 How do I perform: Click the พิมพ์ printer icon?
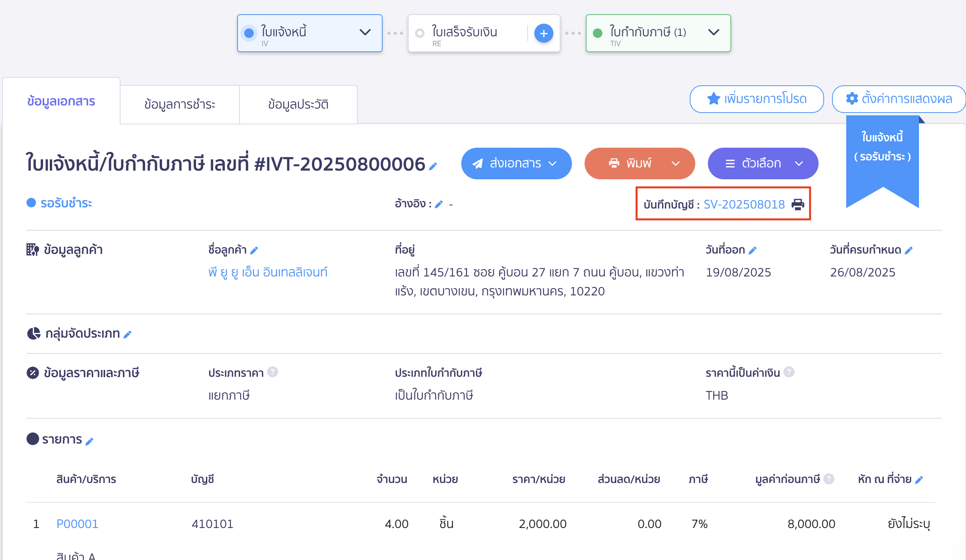(x=614, y=163)
